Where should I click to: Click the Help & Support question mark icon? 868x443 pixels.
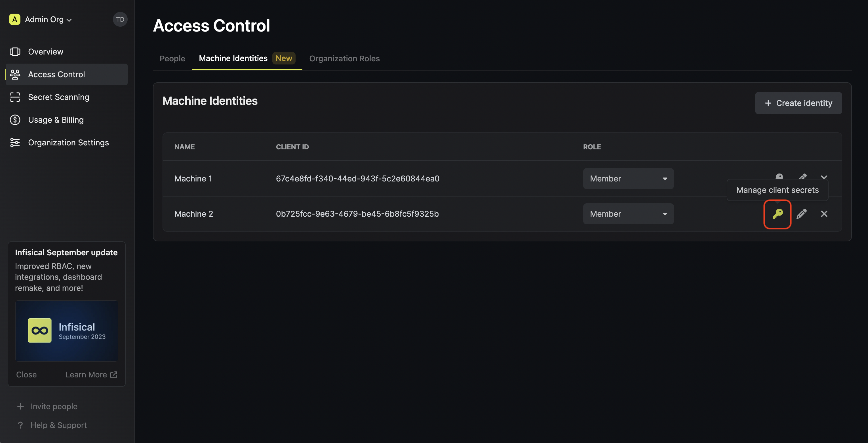pyautogui.click(x=20, y=425)
